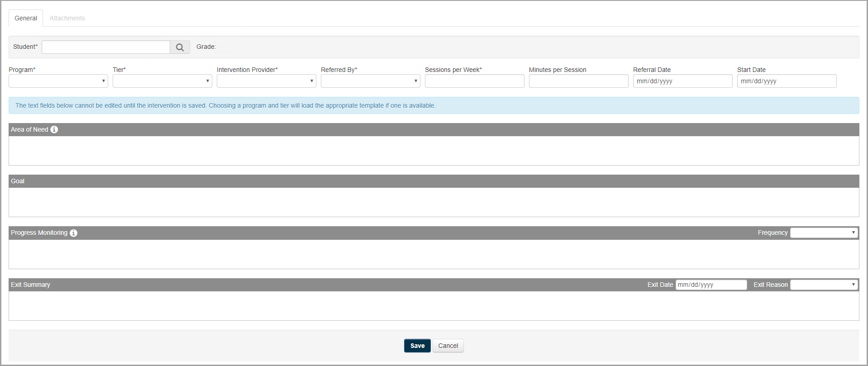Show the Area of Need info icon
Viewport: 868px width, 366px height.
54,129
